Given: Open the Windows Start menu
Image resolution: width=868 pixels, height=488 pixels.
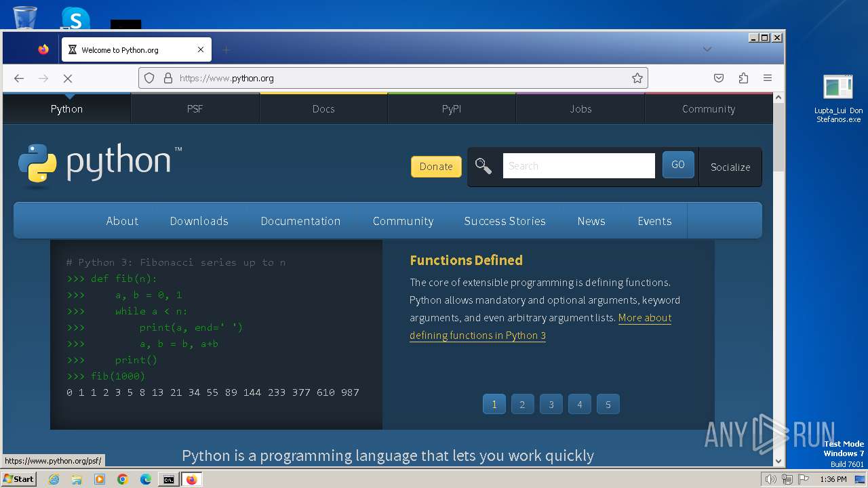Looking at the screenshot, I should point(19,479).
